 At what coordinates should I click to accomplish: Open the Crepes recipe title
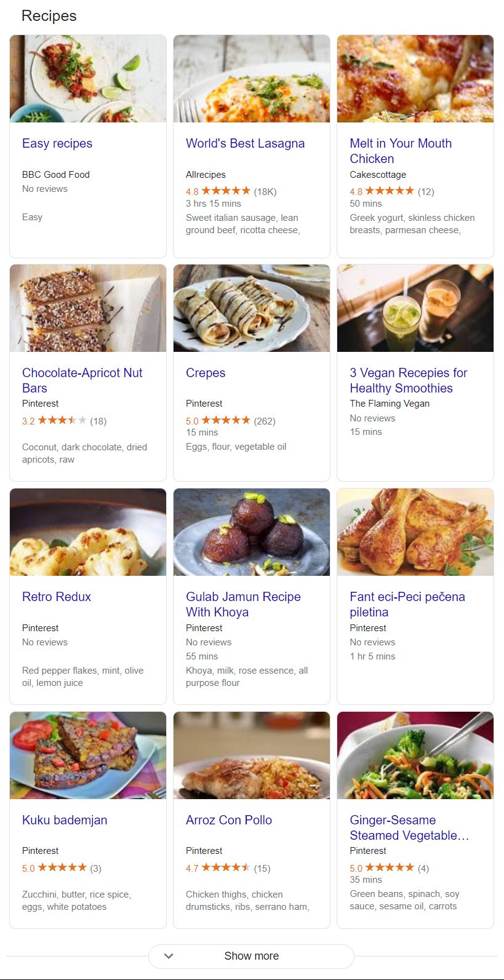(206, 373)
